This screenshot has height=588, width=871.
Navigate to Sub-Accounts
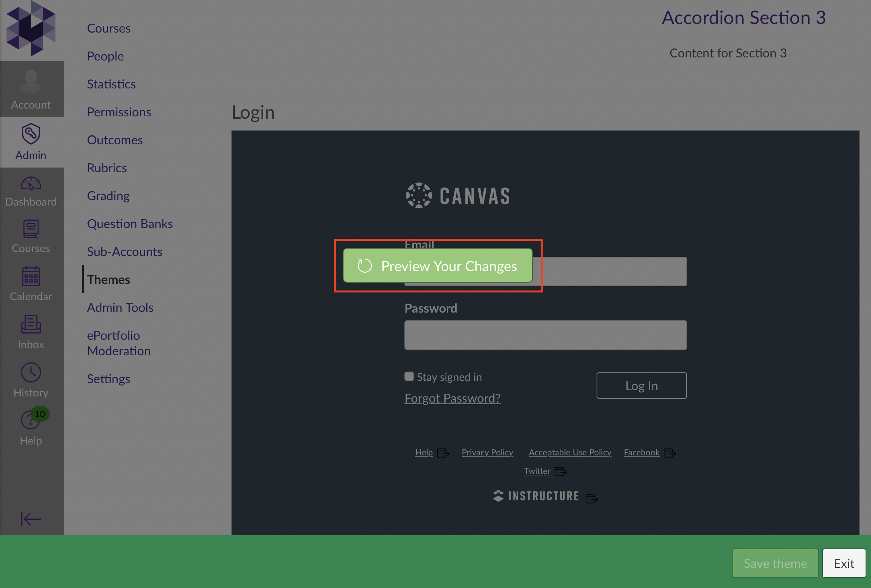[x=125, y=251]
